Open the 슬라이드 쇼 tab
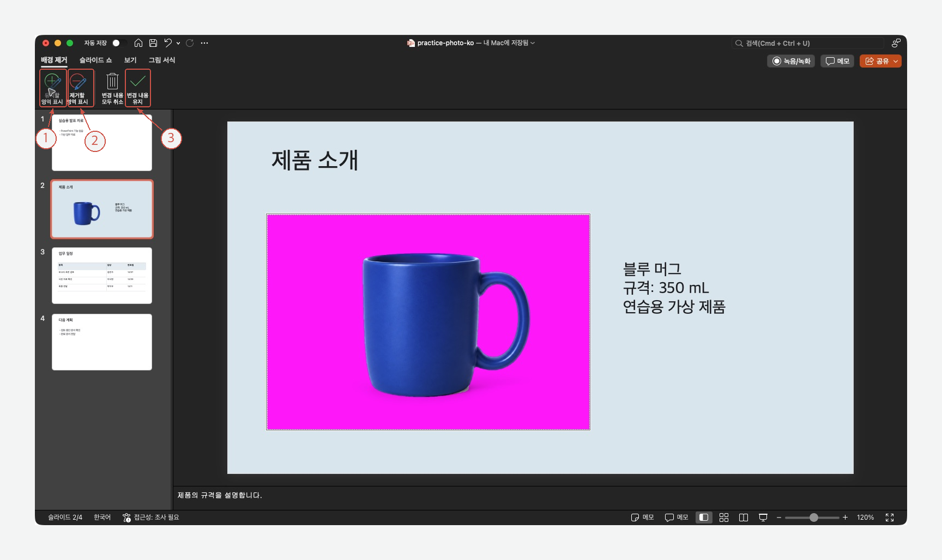The height and width of the screenshot is (560, 942). click(95, 60)
